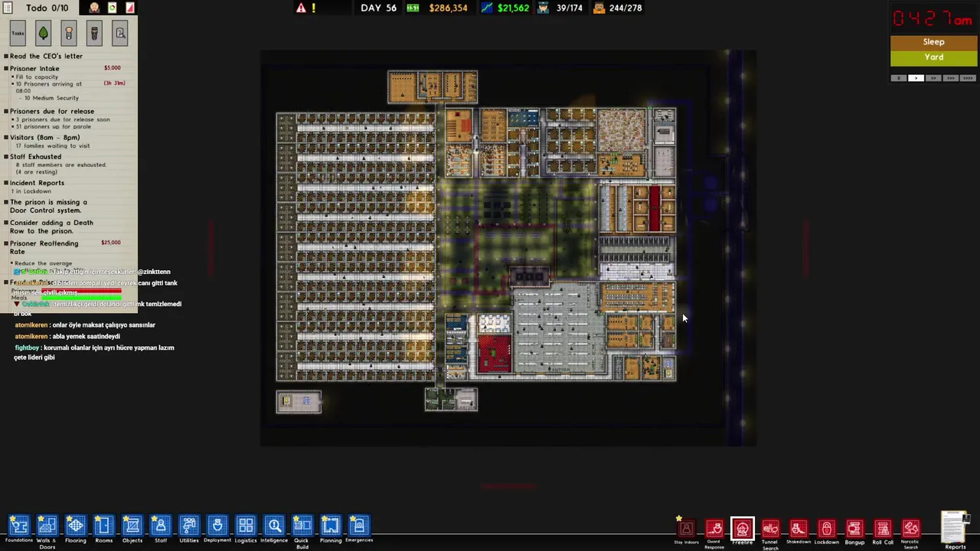This screenshot has height=551, width=980.
Task: Click the $25,000 reoffending rate reward
Action: click(111, 243)
